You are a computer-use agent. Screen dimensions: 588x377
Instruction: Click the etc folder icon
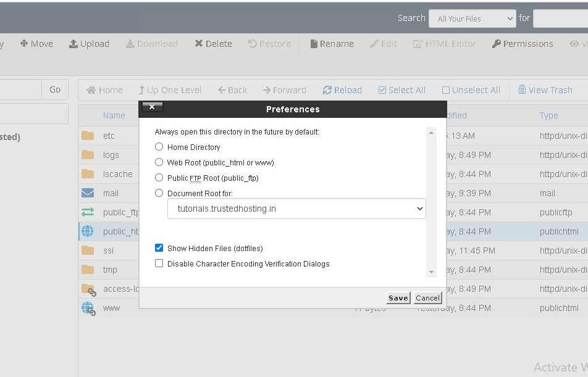pyautogui.click(x=88, y=136)
